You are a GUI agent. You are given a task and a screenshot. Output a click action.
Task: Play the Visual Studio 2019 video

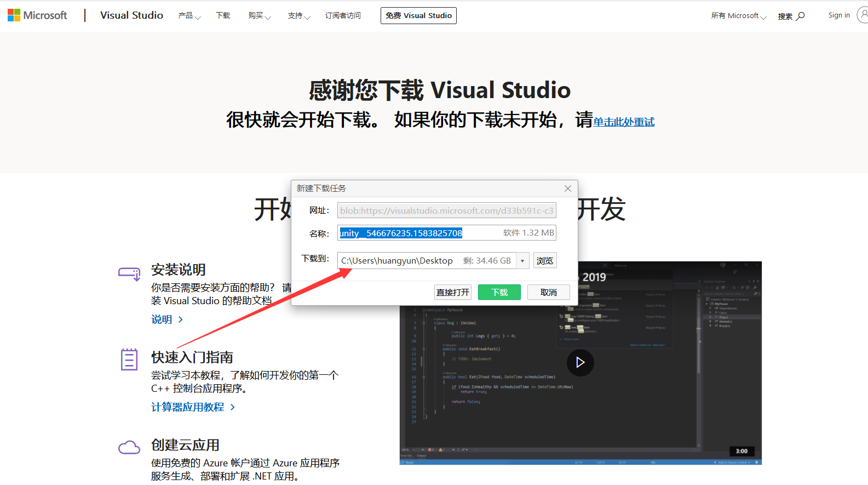click(580, 362)
